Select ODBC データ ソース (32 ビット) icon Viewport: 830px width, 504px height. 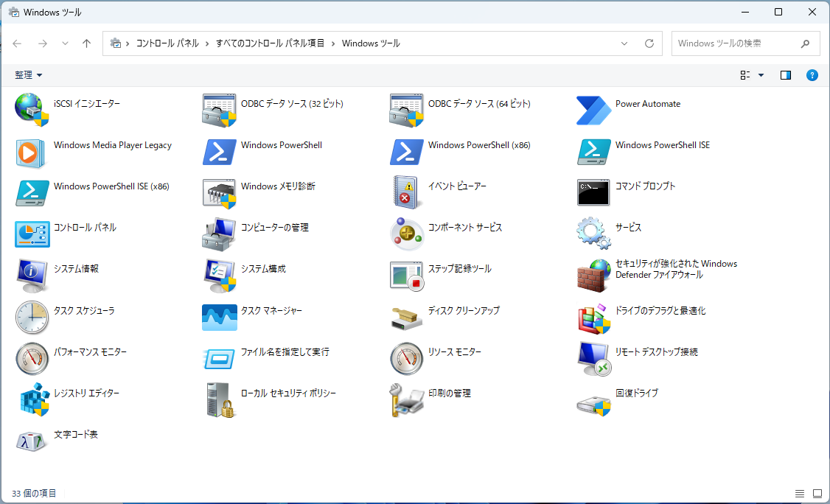click(219, 110)
